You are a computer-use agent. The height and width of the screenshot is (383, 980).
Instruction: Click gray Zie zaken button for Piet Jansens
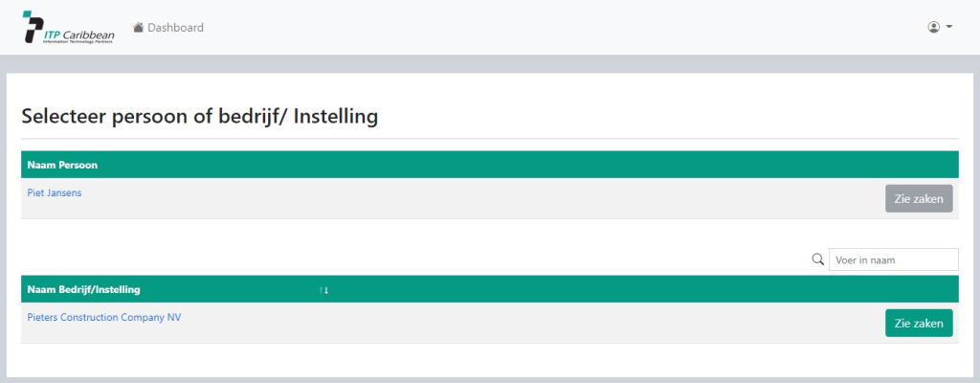click(919, 198)
